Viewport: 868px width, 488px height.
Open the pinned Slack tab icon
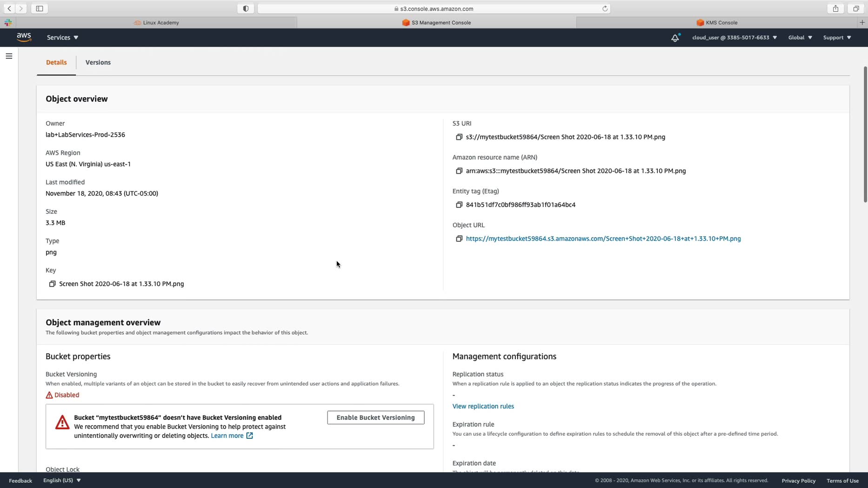pos(8,22)
